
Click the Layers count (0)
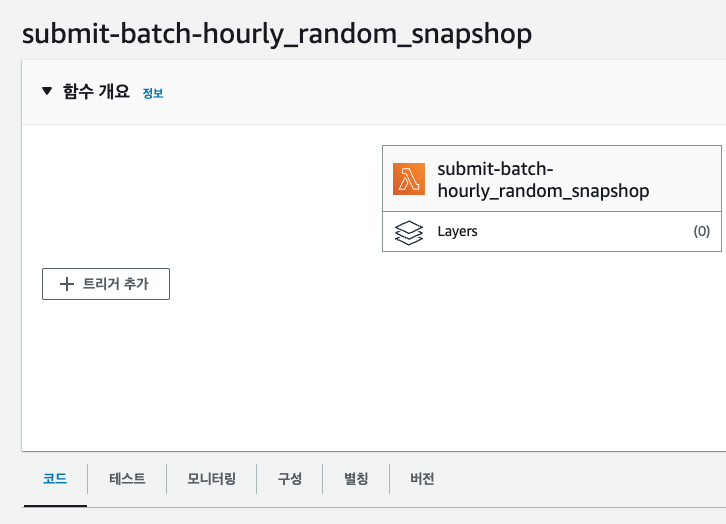tap(701, 231)
